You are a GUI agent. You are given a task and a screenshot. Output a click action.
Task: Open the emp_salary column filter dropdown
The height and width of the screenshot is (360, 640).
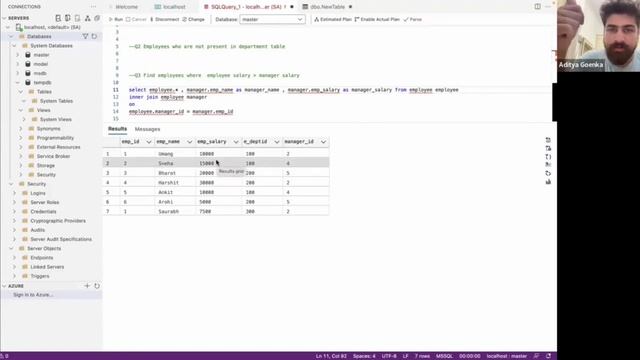(x=236, y=142)
